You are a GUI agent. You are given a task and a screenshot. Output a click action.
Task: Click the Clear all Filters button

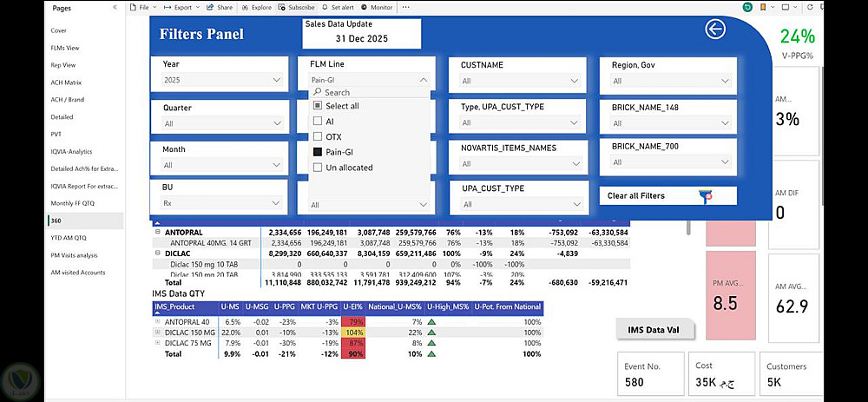point(668,196)
